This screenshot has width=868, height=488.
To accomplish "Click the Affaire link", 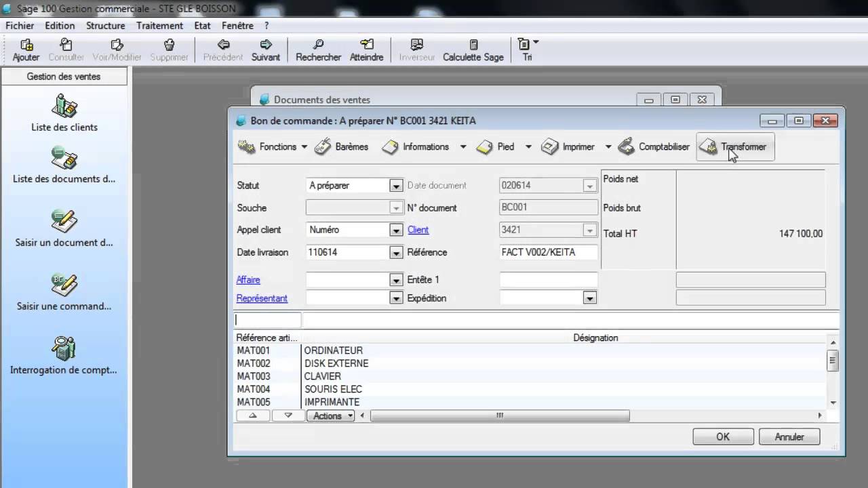I will pos(248,280).
